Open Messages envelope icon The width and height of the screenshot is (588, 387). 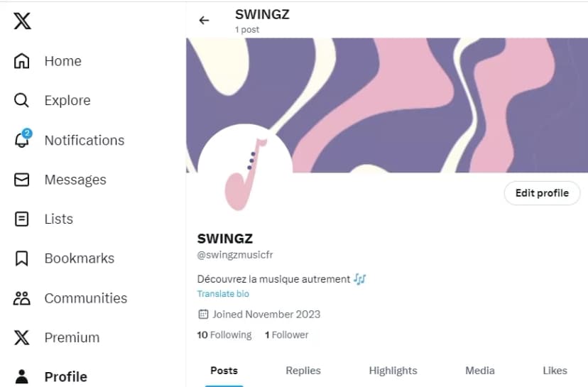pos(22,180)
